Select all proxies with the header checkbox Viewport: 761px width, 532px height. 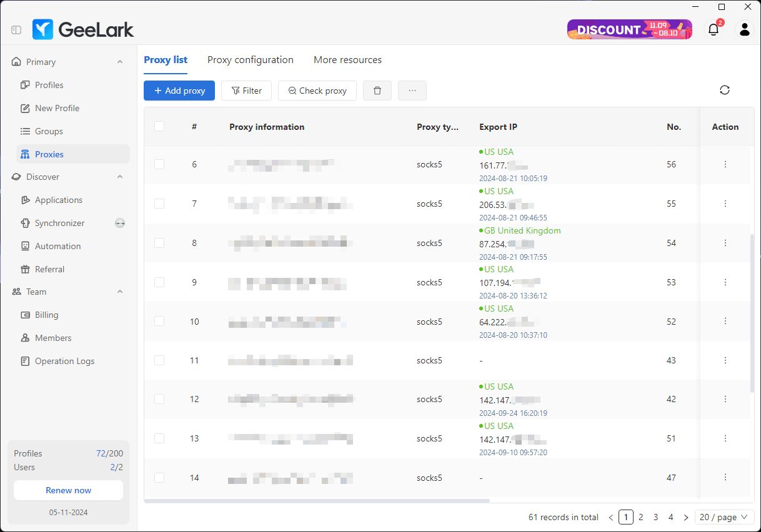click(x=159, y=126)
